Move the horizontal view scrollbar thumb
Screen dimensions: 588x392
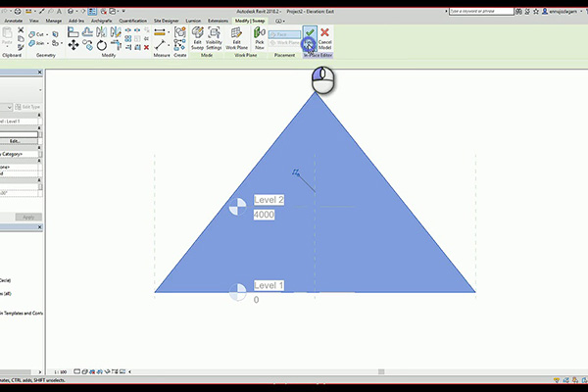(x=381, y=371)
